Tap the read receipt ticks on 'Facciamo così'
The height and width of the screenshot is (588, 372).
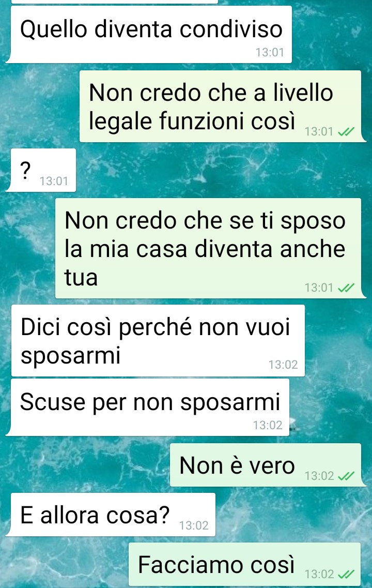[x=346, y=574]
